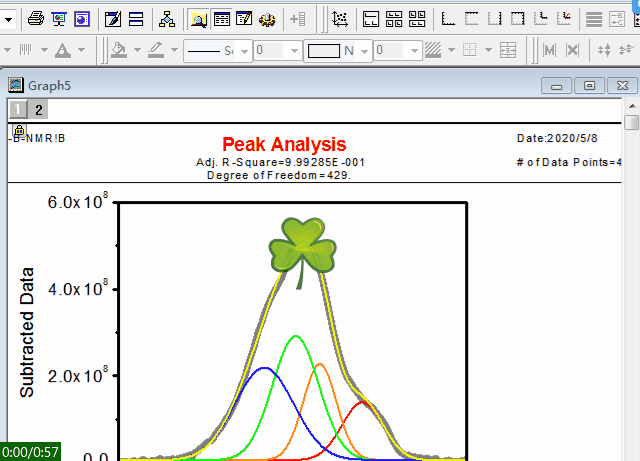This screenshot has height=461, width=640.
Task: Open the Slide Show of Graphs icon
Action: 58,18
